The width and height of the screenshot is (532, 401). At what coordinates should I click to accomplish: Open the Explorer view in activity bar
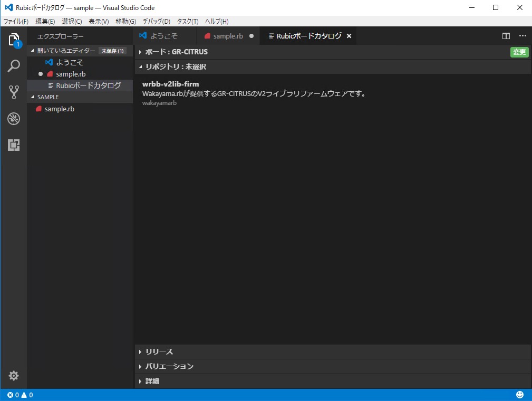14,40
